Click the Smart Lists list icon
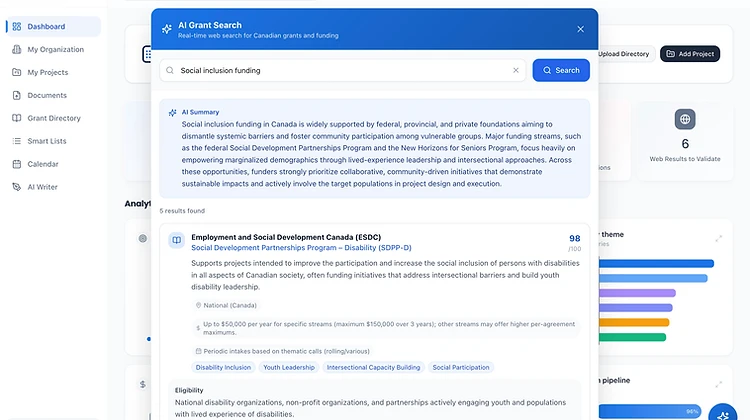Image resolution: width=750 pixels, height=420 pixels. pyautogui.click(x=17, y=141)
